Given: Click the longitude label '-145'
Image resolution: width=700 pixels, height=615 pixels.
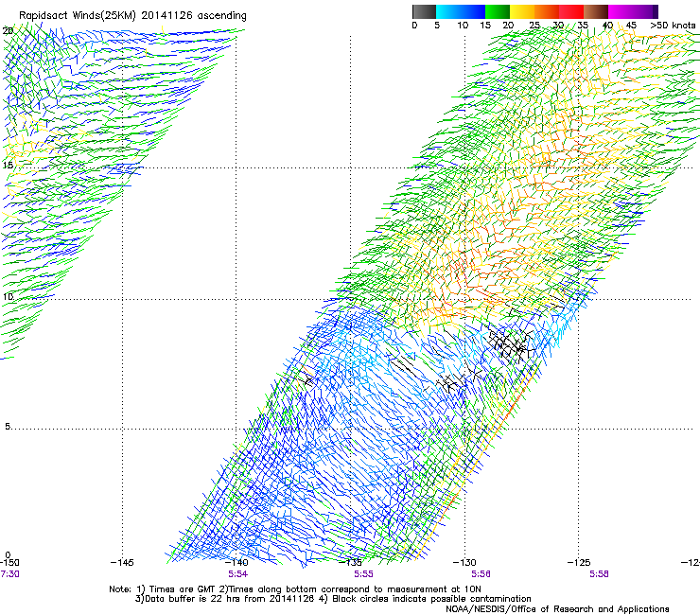Looking at the screenshot, I should [x=122, y=563].
